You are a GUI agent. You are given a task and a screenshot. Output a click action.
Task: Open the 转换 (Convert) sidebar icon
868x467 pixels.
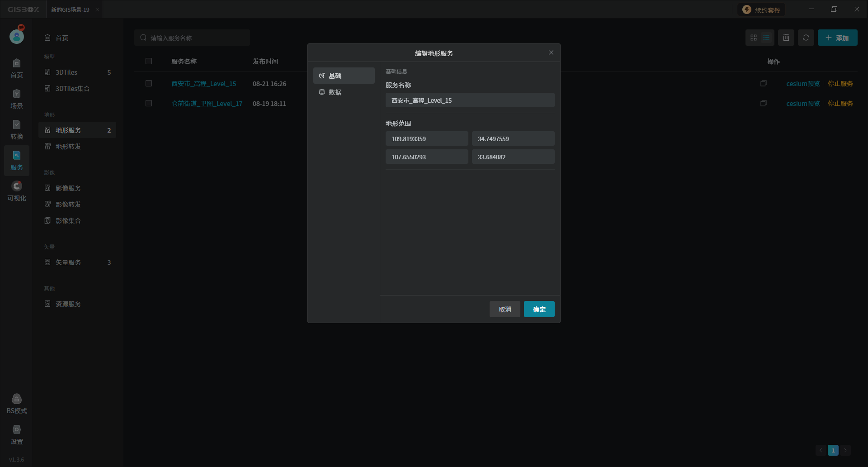tap(17, 129)
